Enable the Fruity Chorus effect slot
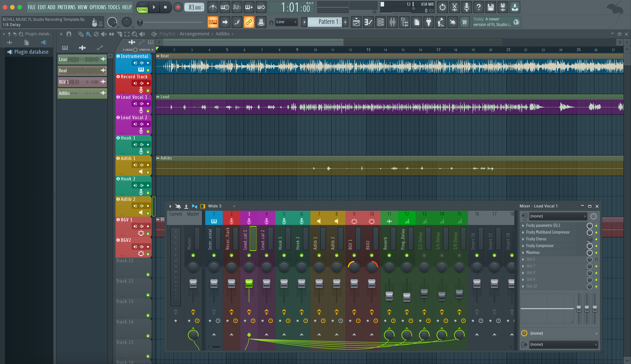 coord(597,239)
